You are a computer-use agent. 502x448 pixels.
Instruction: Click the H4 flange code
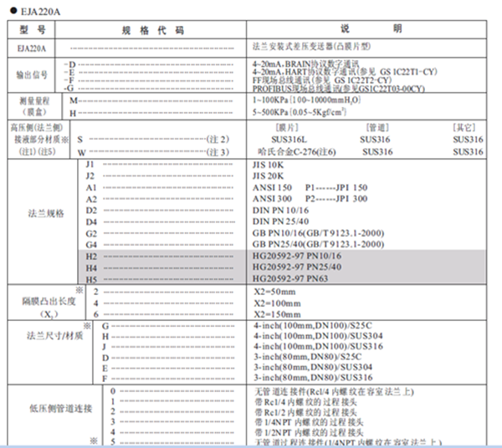91,268
